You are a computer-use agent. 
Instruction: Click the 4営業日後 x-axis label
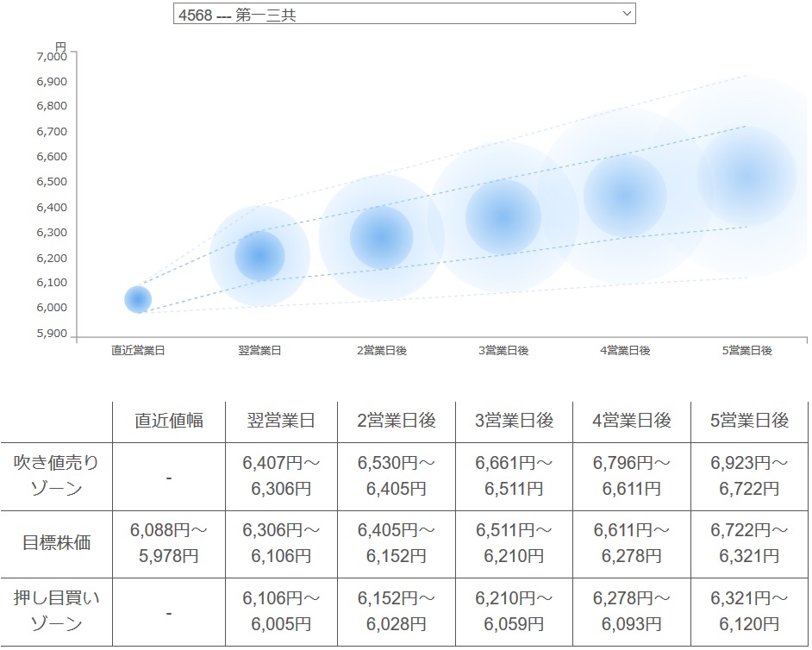coord(625,351)
